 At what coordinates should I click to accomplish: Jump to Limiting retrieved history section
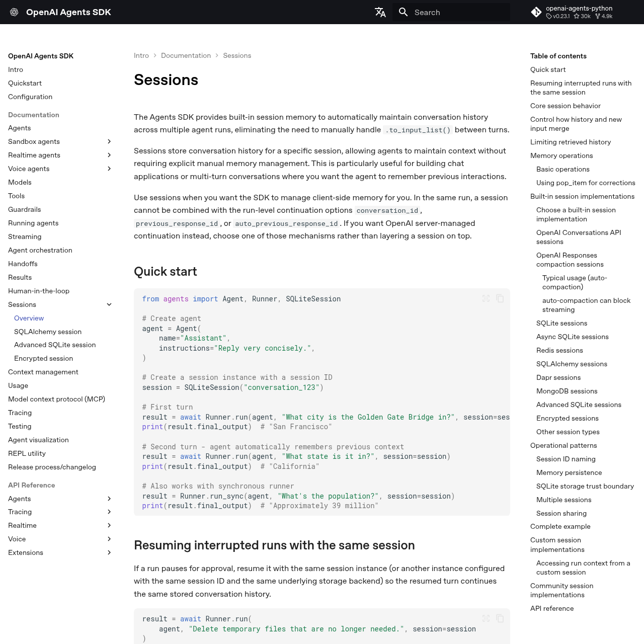(571, 142)
